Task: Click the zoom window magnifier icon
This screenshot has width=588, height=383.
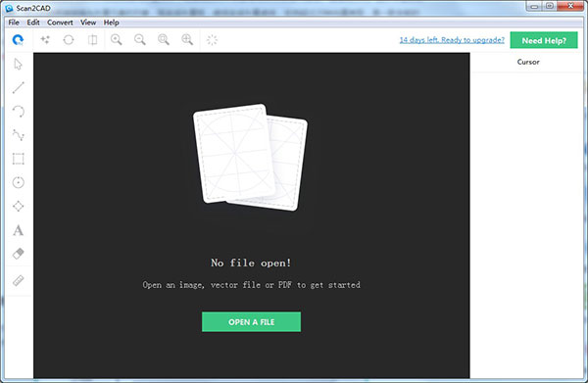Action: point(187,40)
